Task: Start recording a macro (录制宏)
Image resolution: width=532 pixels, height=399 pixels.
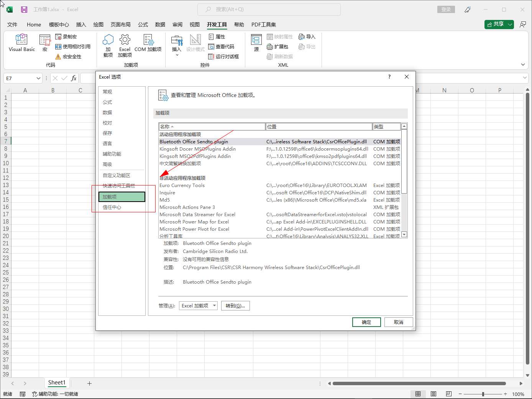Action: pos(66,37)
